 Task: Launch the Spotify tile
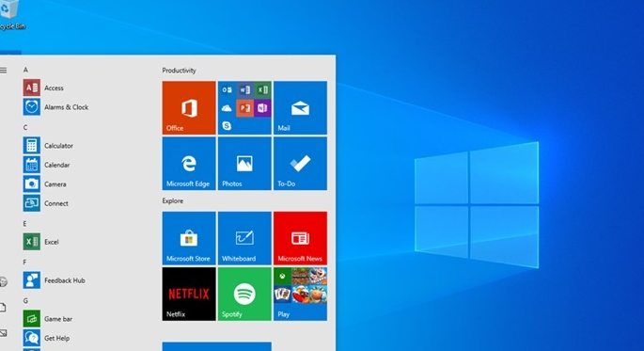(x=244, y=294)
